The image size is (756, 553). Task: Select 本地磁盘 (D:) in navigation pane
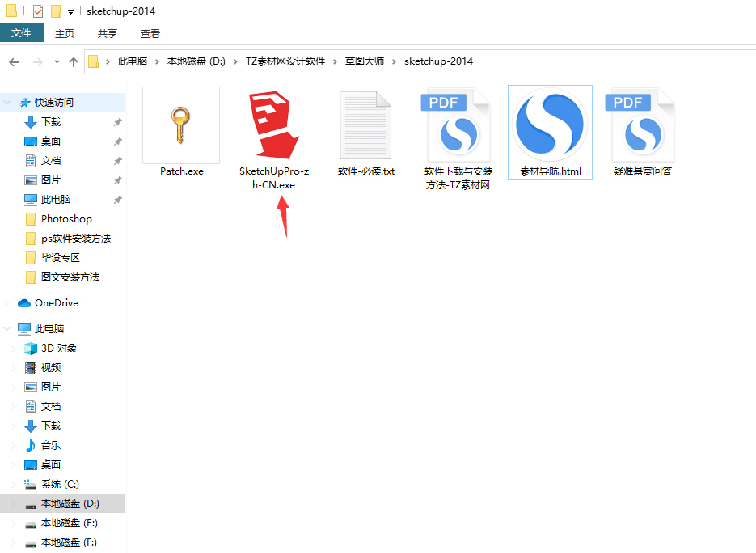(70, 504)
